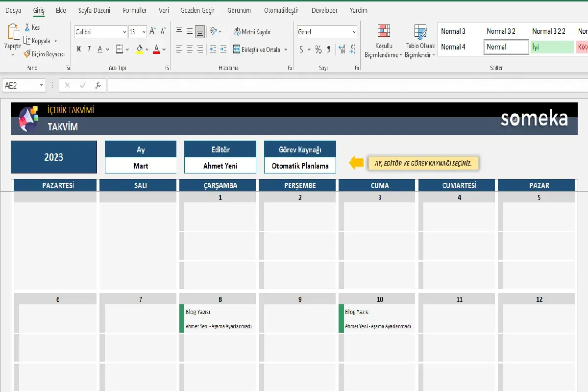Click the Otomatik Planlama task source cell

300,166
